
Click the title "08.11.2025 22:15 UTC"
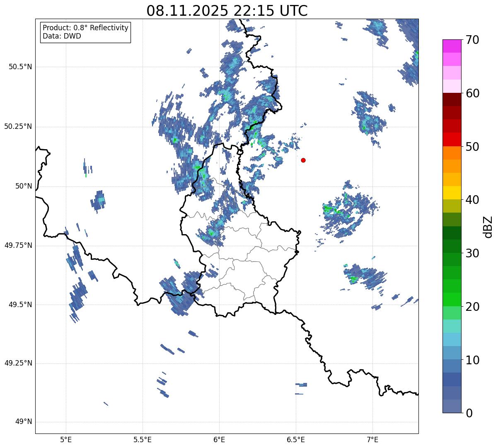click(x=227, y=11)
